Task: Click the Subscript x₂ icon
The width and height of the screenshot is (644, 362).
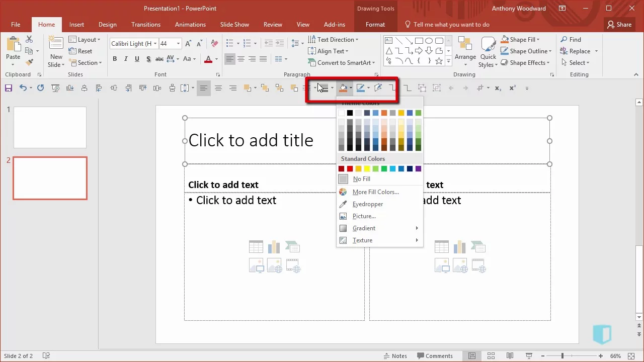Action: 498,88
